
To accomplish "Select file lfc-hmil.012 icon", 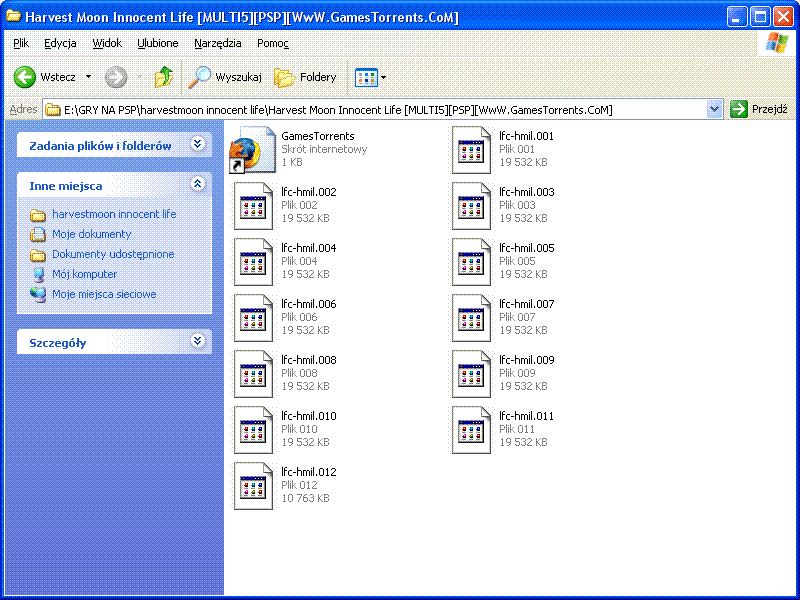I will pyautogui.click(x=254, y=486).
